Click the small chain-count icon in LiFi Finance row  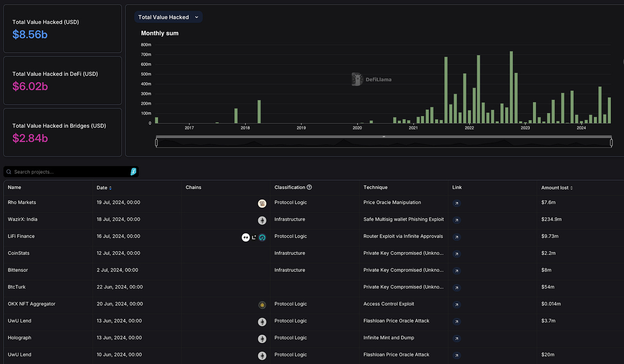pos(254,237)
